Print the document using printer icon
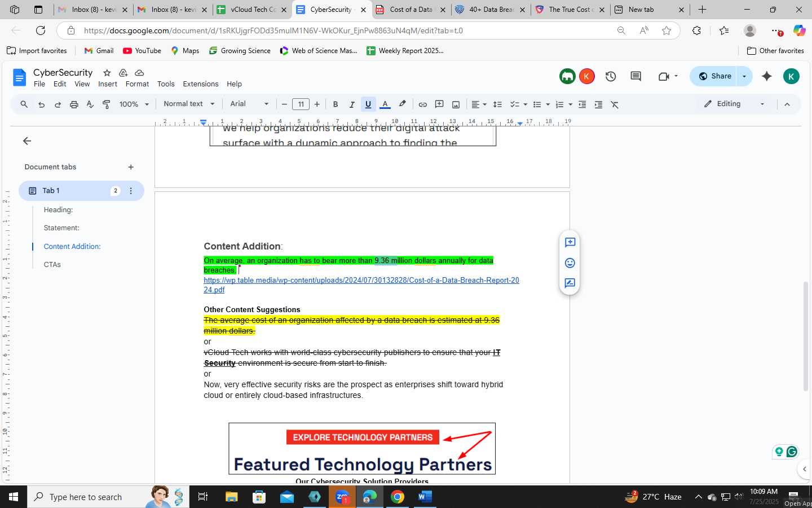The height and width of the screenshot is (508, 812). coord(74,104)
